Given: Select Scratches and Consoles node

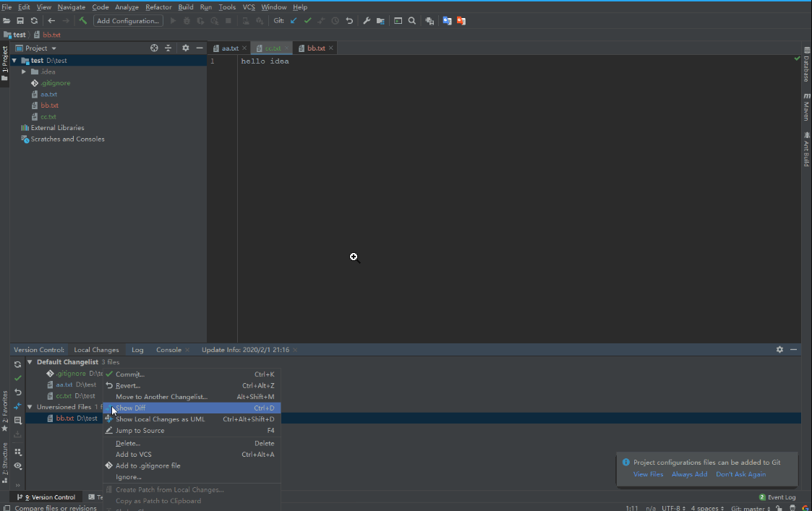Looking at the screenshot, I should pos(67,139).
